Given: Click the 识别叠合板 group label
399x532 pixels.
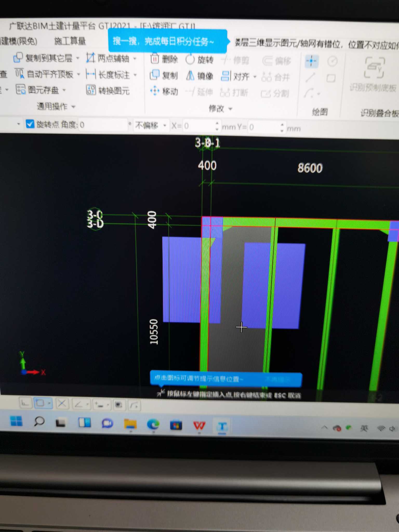Looking at the screenshot, I should tap(380, 113).
